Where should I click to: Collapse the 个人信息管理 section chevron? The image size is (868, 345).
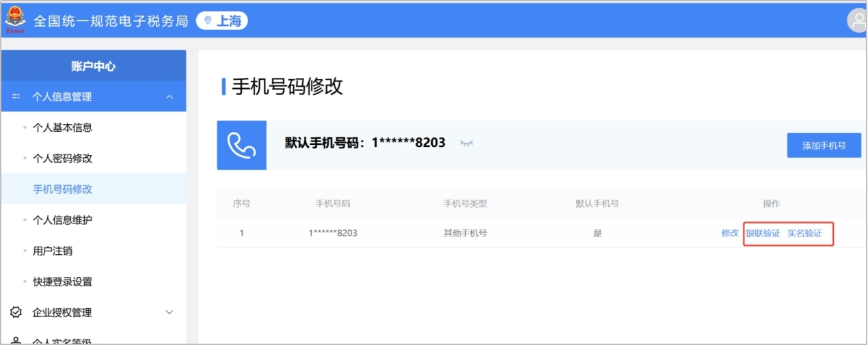tap(170, 97)
